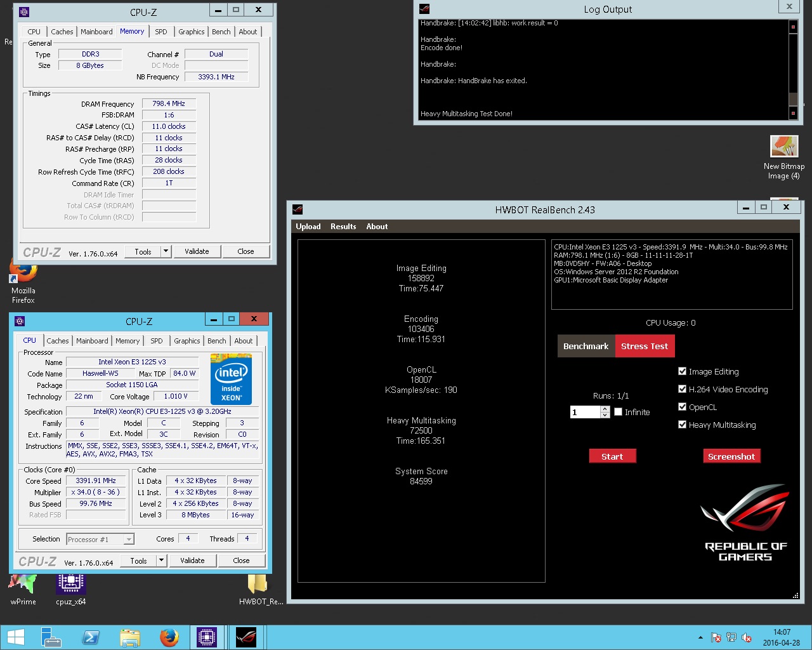Switch to the Stress Test tab
This screenshot has height=650, width=812.
[645, 346]
